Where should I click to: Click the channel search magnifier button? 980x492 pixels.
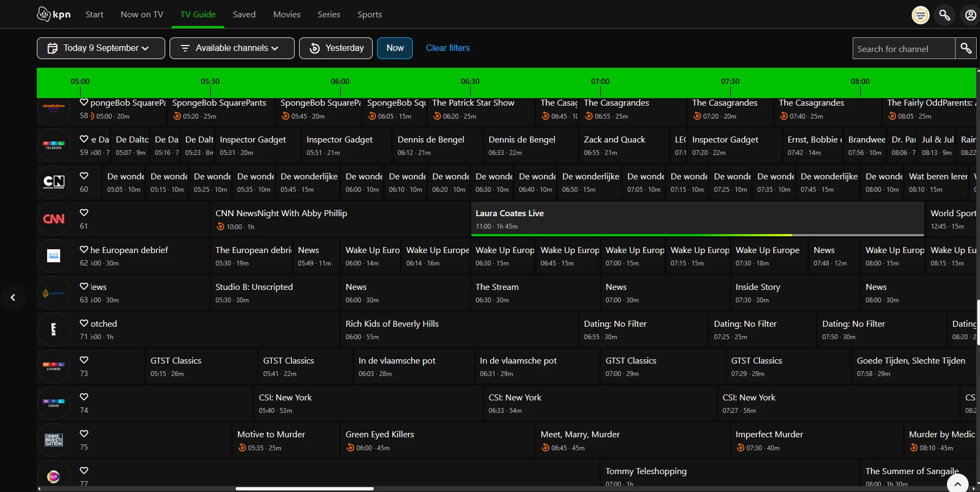965,48
